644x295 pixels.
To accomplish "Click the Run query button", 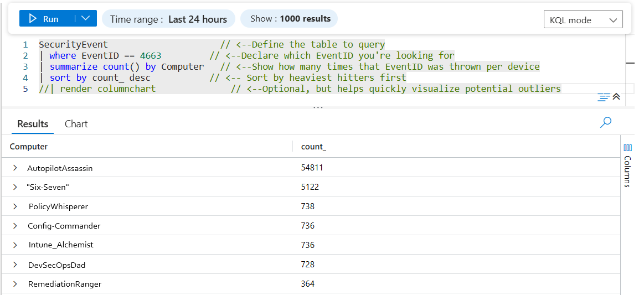I will point(44,19).
